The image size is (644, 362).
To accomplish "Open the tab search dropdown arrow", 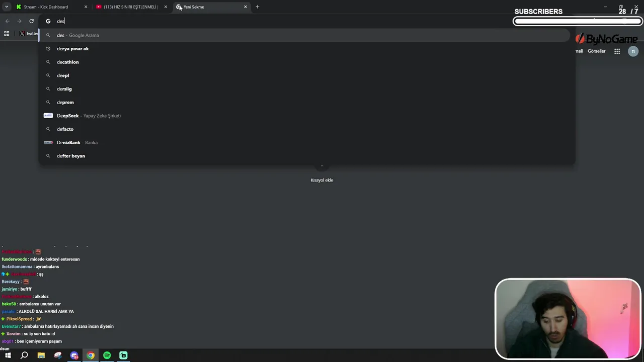I will point(7,7).
